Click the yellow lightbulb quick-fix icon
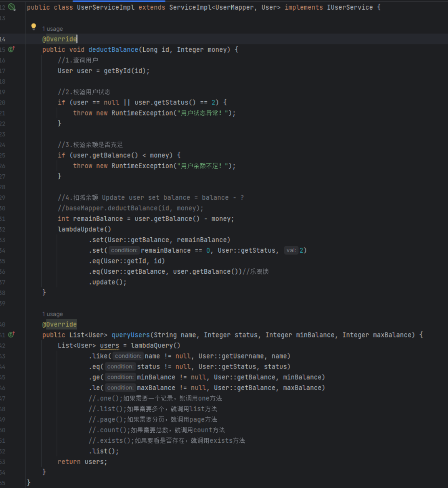This screenshot has width=448, height=488. click(x=33, y=26)
